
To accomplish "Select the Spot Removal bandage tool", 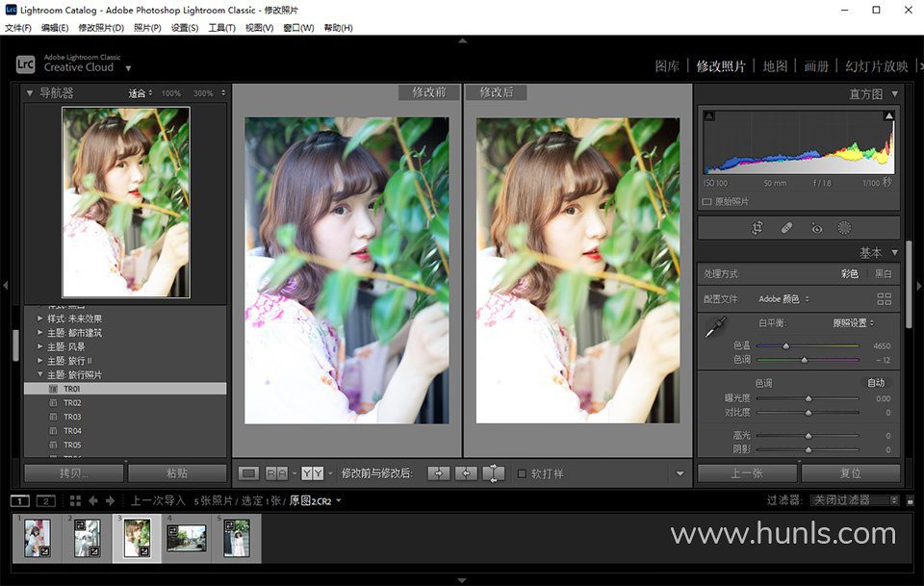I will 786,228.
